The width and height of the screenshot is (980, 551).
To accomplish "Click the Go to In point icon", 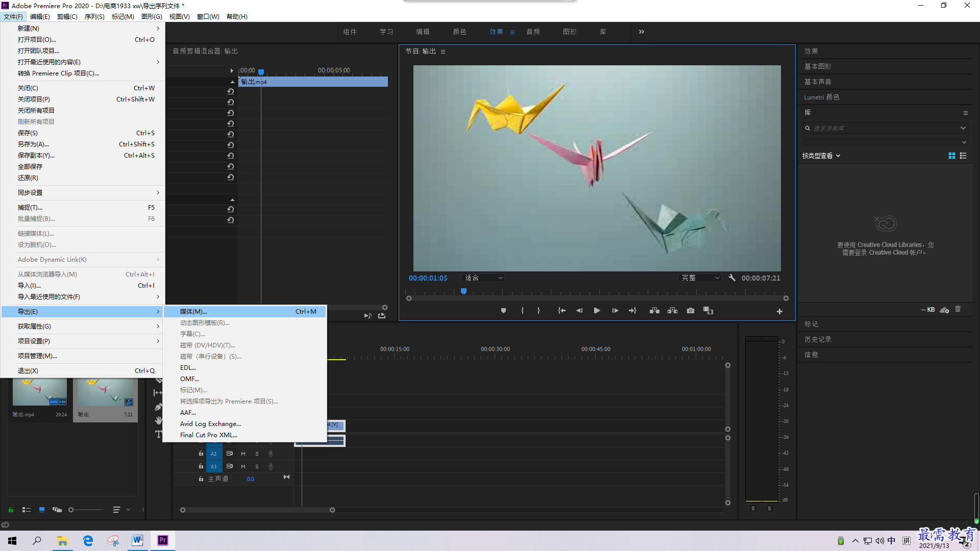I will pyautogui.click(x=561, y=311).
